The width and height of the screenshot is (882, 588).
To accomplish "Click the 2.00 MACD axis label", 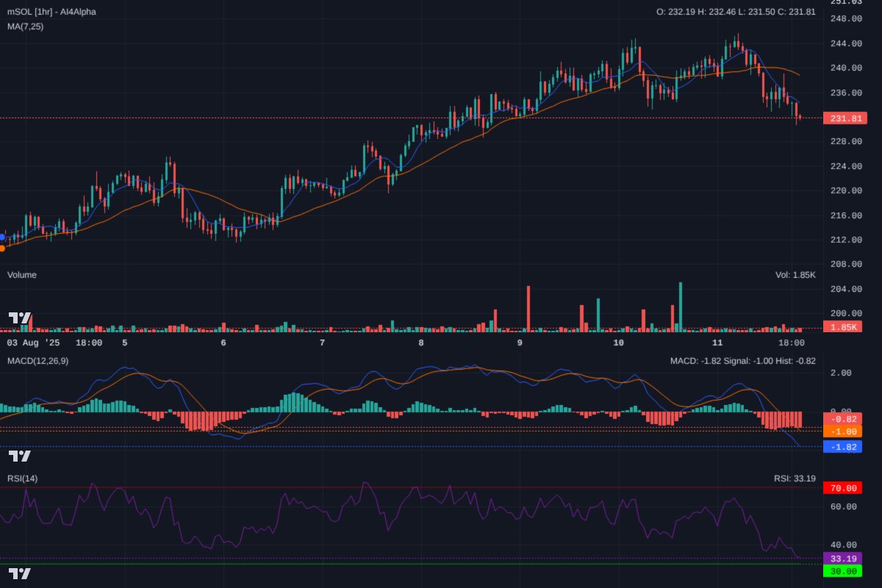I will (841, 373).
